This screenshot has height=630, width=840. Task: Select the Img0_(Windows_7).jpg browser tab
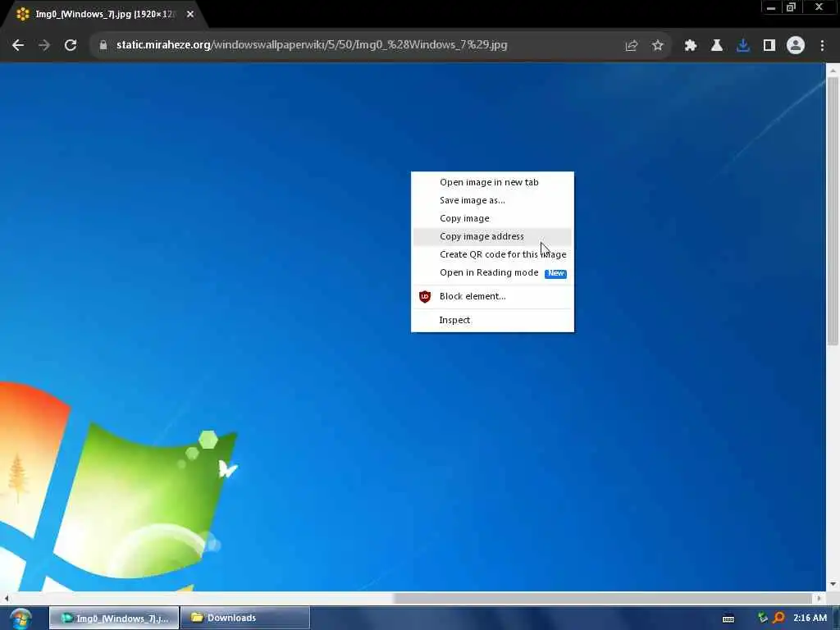[x=104, y=15]
